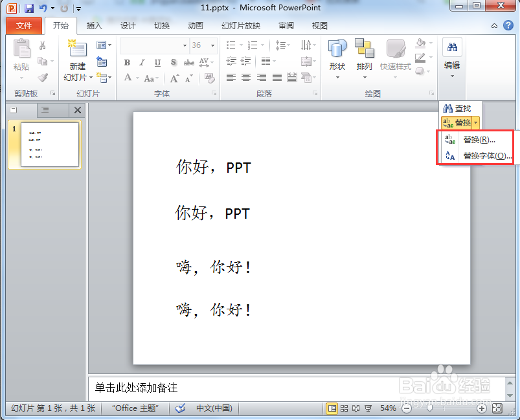
Task: Switch to the Animations tab
Action: [196, 26]
